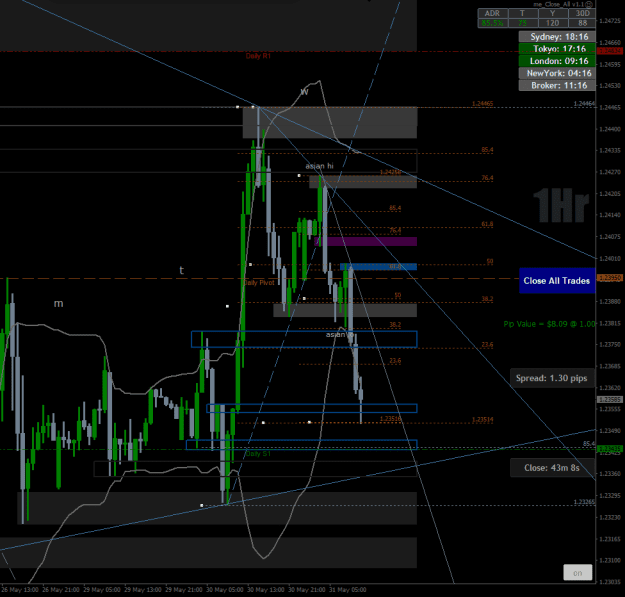Click the Close: 43m 8s candle timer
Viewport: 625px width, 597px height.
click(552, 467)
